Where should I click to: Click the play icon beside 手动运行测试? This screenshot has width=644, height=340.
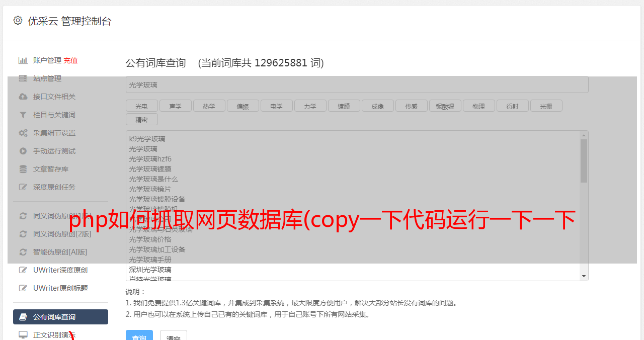(23, 151)
